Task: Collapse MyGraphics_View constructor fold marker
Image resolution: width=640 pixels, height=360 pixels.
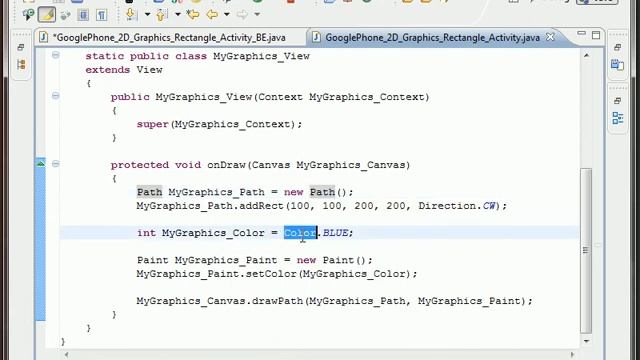Action: (56, 96)
